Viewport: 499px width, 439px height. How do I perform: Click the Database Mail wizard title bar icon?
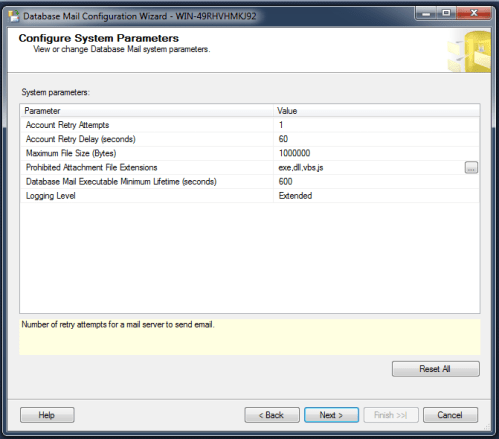(14, 16)
